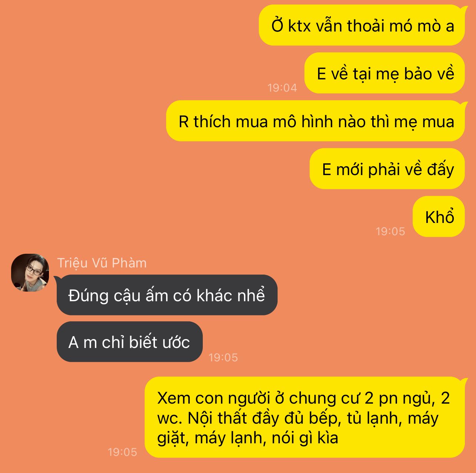Select the message 'Ở ktx vẫn thoải mó mò a'
The height and width of the screenshot is (473, 476).
362,26
